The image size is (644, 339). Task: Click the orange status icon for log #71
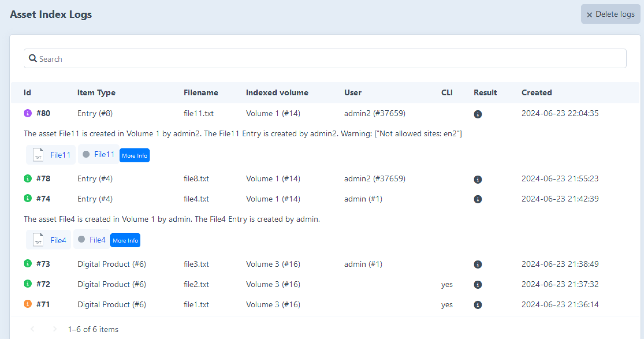pyautogui.click(x=28, y=304)
